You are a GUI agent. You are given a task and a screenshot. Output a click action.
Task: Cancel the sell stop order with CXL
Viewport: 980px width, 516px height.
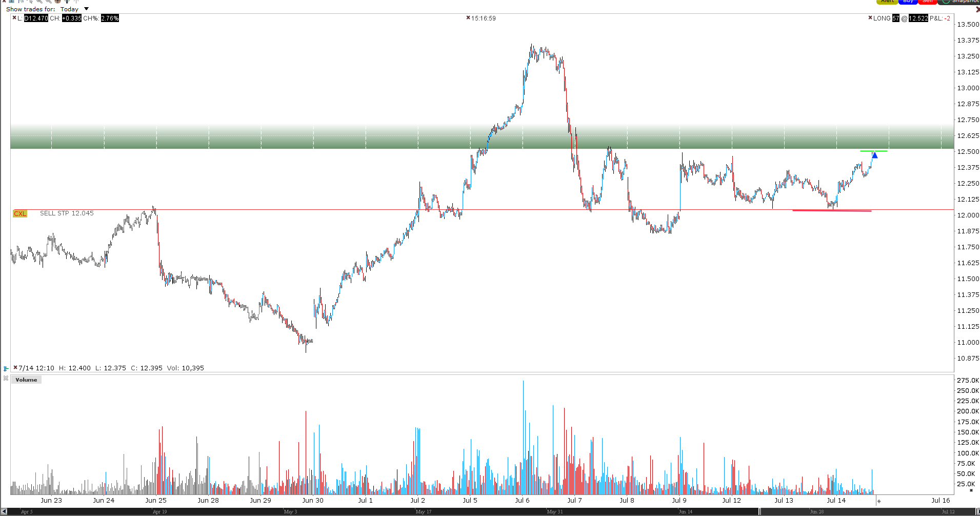point(20,213)
